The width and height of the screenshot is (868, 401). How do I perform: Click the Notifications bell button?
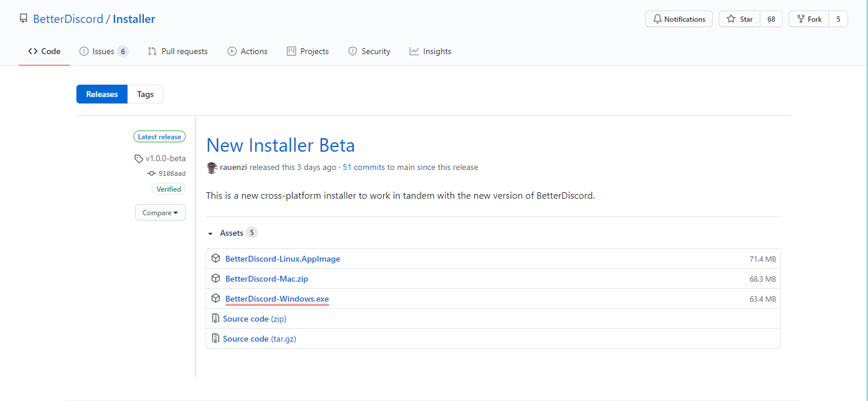[x=679, y=19]
